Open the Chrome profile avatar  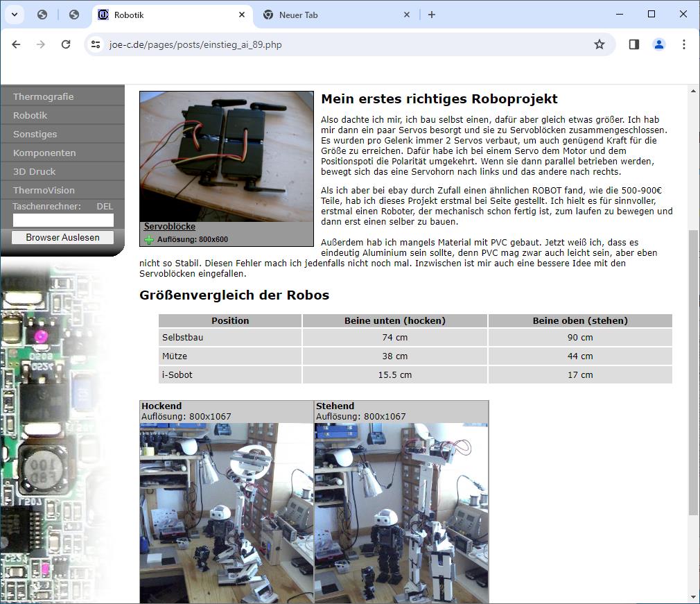click(x=658, y=44)
